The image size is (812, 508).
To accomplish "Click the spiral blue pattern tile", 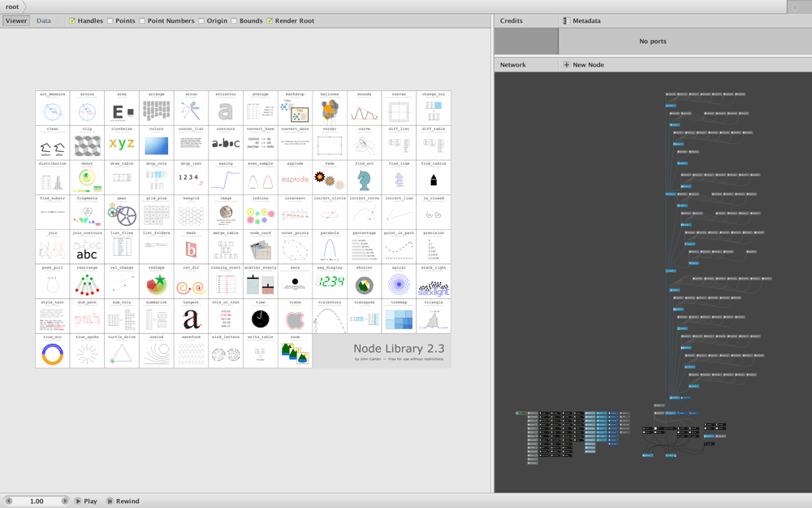I will (x=399, y=281).
